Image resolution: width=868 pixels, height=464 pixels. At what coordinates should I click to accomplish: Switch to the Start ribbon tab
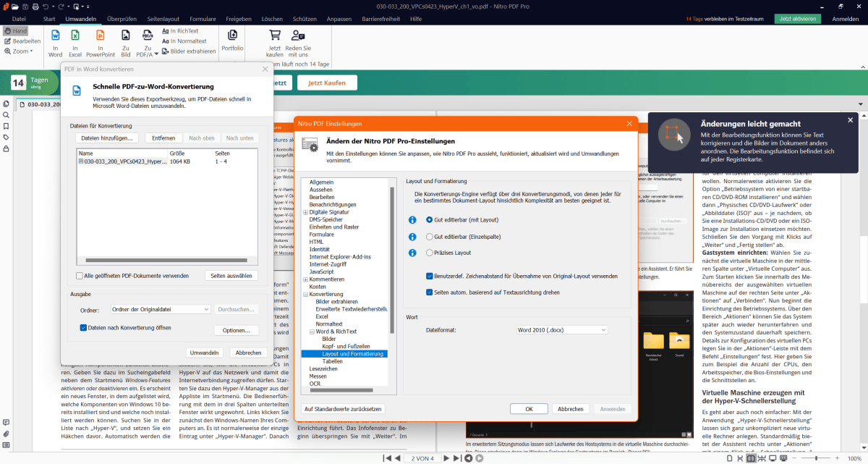click(49, 18)
